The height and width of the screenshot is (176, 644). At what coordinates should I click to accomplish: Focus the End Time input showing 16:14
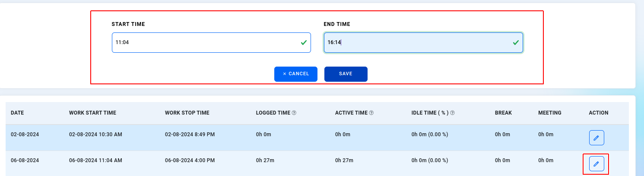423,43
